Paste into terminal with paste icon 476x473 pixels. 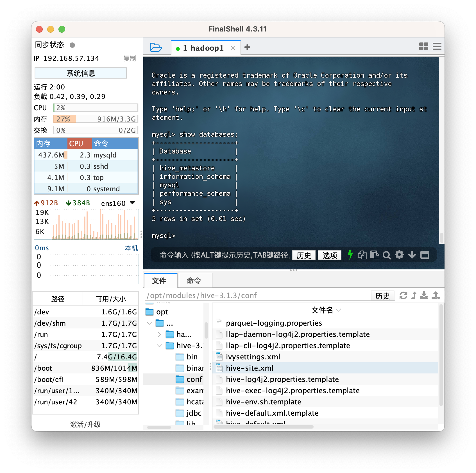click(x=375, y=255)
